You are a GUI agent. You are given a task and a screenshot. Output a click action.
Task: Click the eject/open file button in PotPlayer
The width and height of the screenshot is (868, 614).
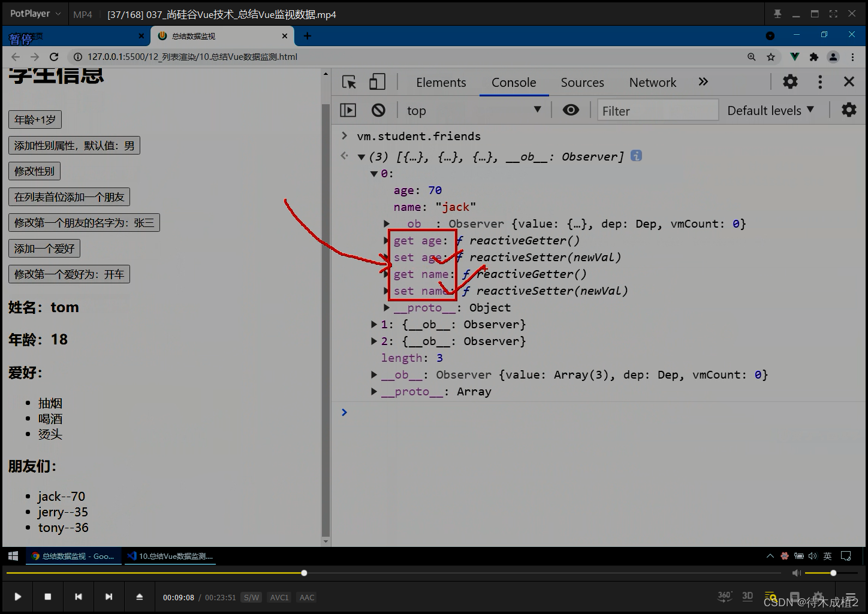pos(139,597)
